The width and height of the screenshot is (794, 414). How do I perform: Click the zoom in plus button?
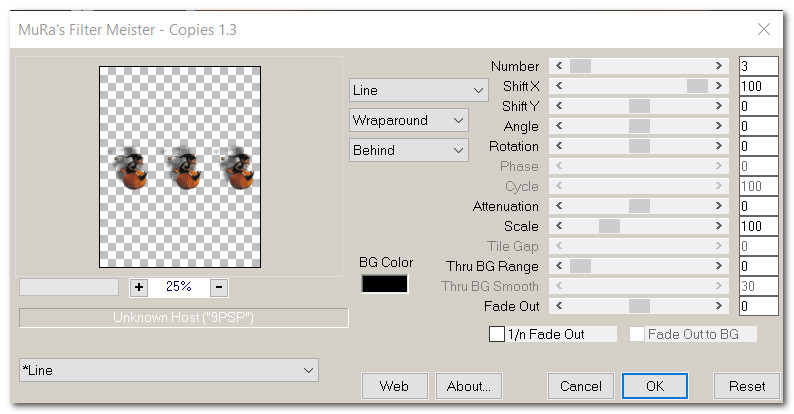(139, 287)
